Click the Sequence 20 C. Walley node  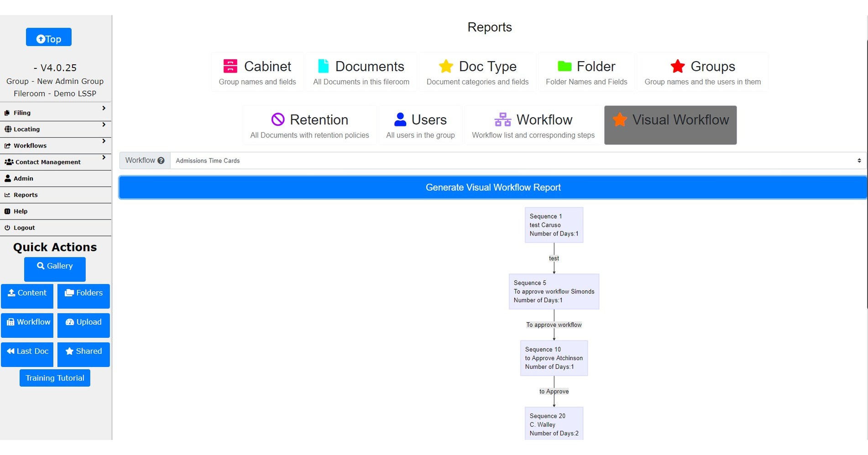point(554,424)
